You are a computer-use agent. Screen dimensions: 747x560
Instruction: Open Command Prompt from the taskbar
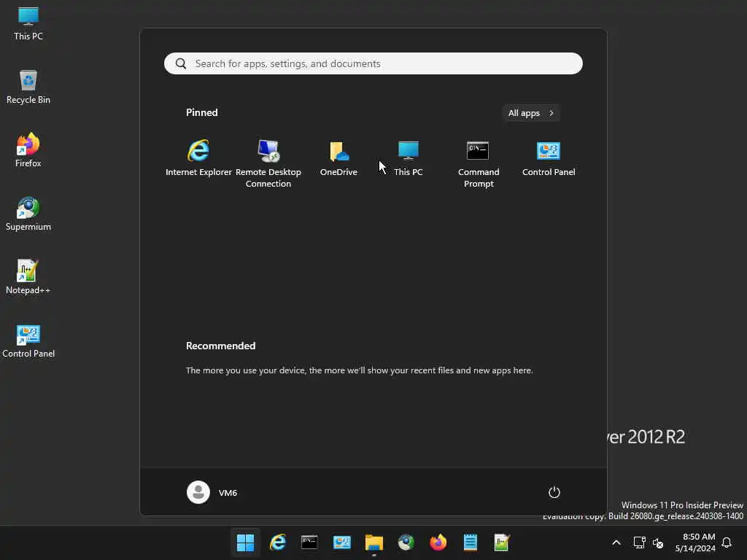(x=309, y=542)
